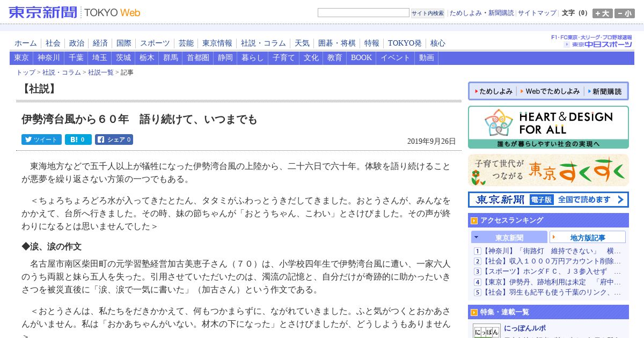
Task: Select イベント in the blue bar
Action: click(396, 58)
